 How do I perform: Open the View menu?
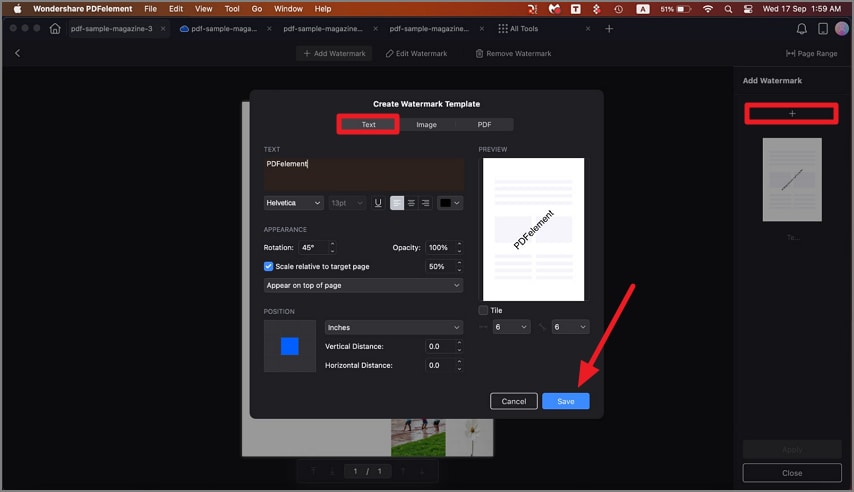point(204,9)
